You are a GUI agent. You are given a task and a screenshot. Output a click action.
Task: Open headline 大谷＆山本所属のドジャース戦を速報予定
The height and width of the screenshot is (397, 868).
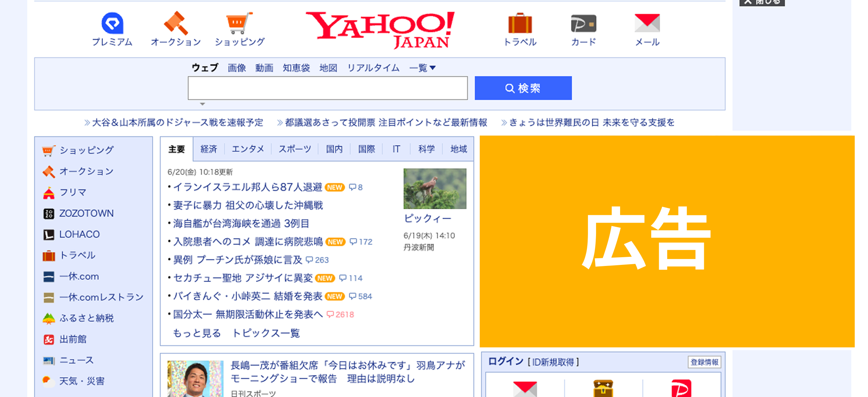(177, 123)
